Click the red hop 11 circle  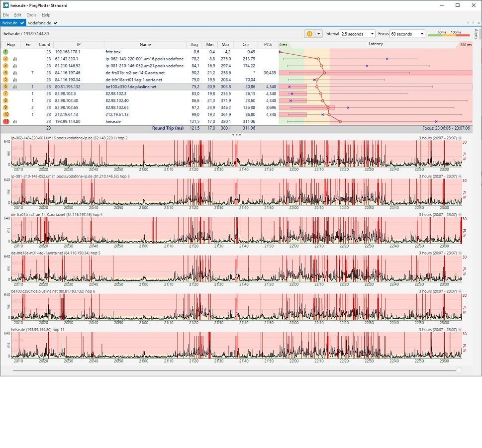pos(6,121)
